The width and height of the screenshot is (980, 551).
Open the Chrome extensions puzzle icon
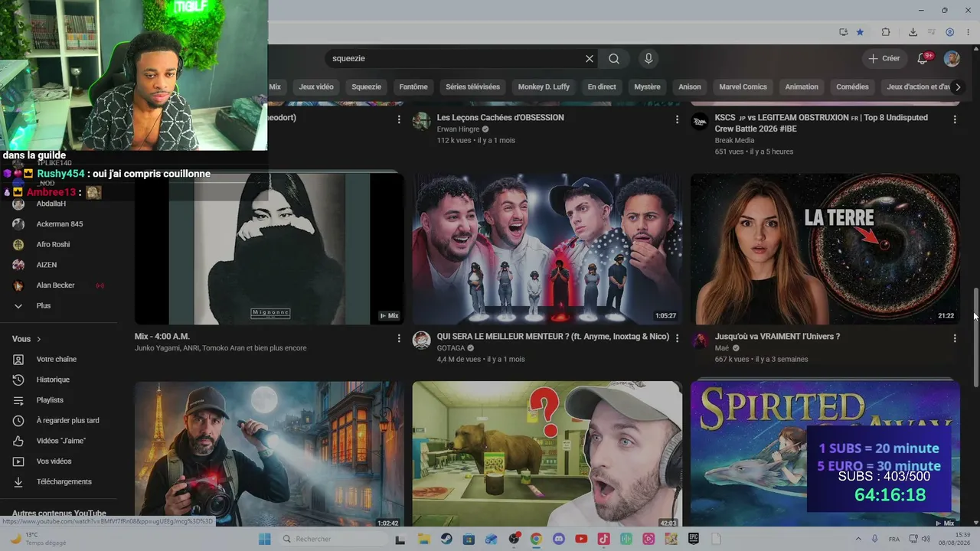click(x=886, y=32)
